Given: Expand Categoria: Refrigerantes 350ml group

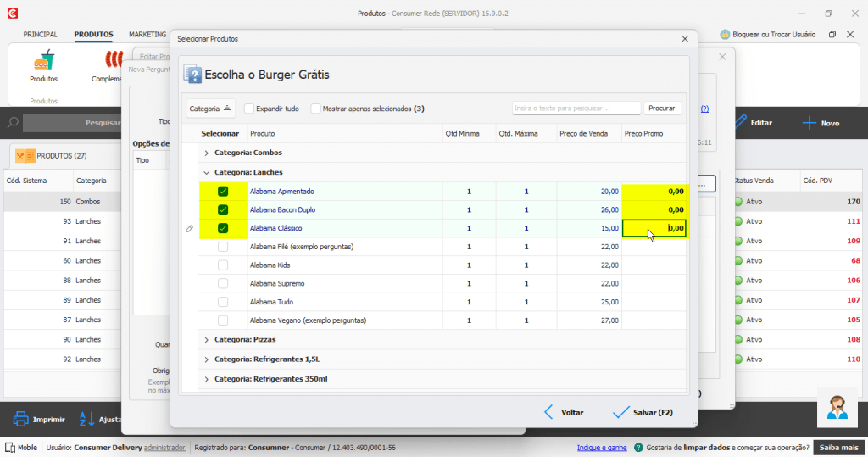Looking at the screenshot, I should [207, 380].
